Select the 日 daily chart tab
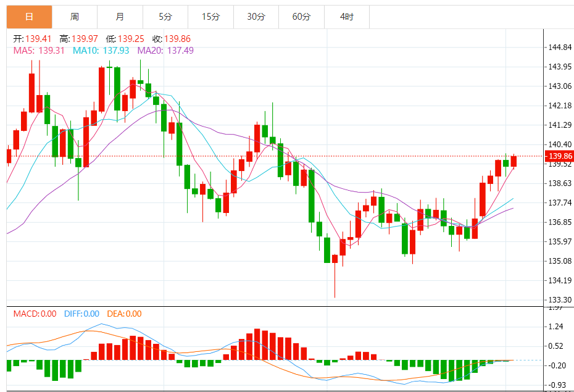Screen dimensions: 574x392 [x=29, y=17]
